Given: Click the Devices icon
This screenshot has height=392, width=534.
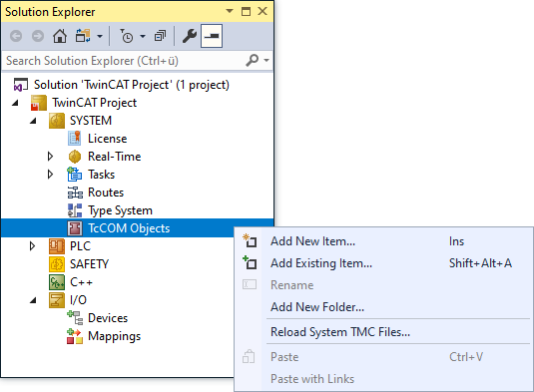Looking at the screenshot, I should pyautogui.click(x=75, y=318).
